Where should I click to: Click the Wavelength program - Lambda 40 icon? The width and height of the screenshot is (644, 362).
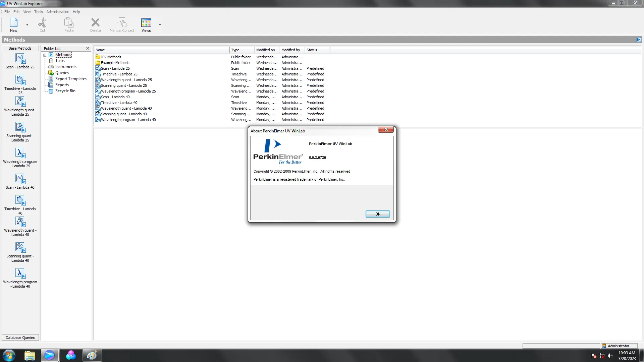click(20, 273)
